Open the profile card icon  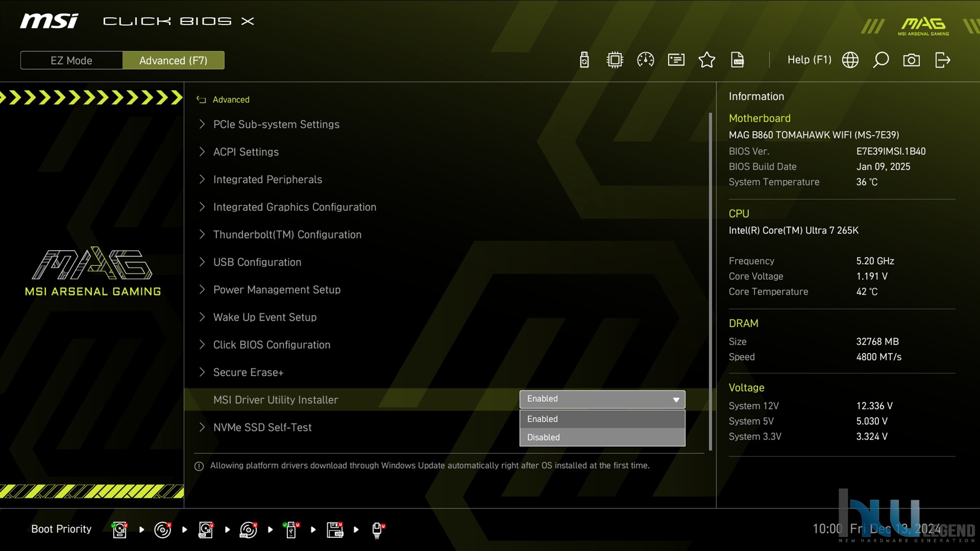coord(676,60)
